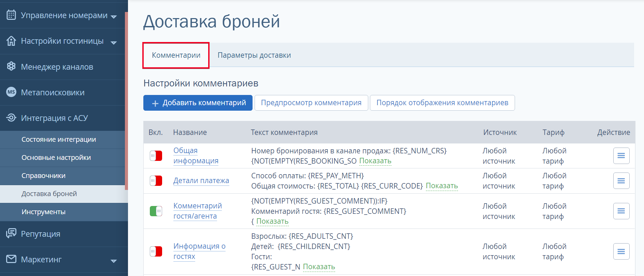Disable the Комментарий гостя/агента toggle
644x276 pixels.
point(156,211)
